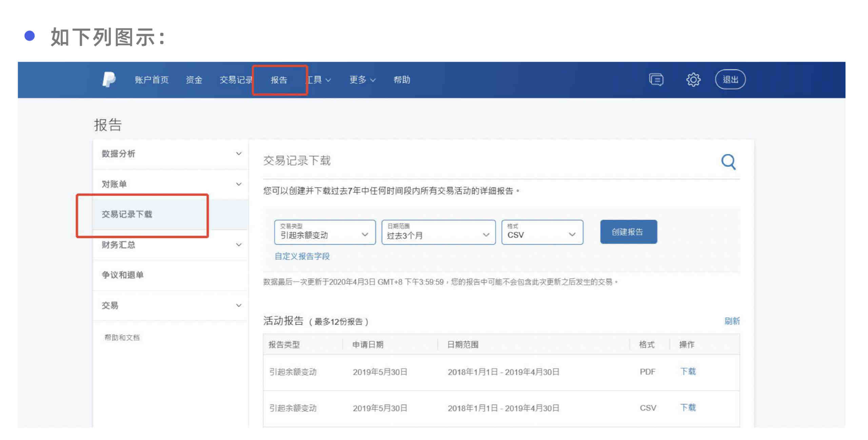
Task: Click the 操作 table column header
Action: tap(686, 344)
